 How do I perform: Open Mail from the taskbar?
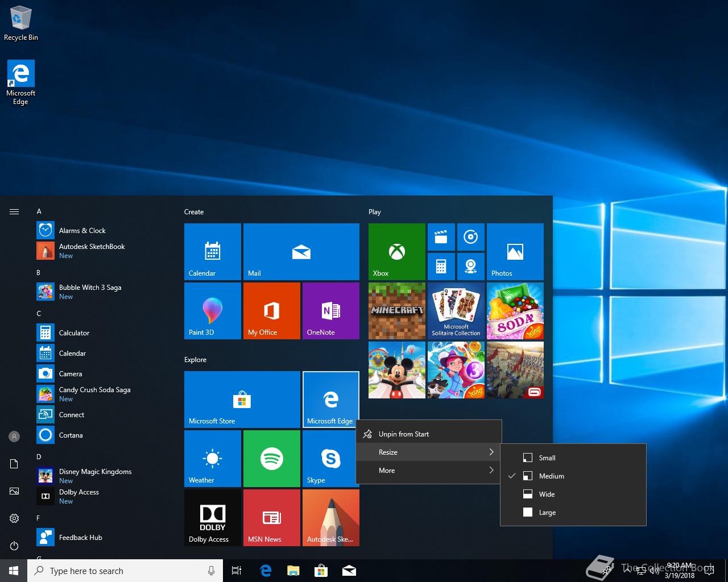coord(349,571)
